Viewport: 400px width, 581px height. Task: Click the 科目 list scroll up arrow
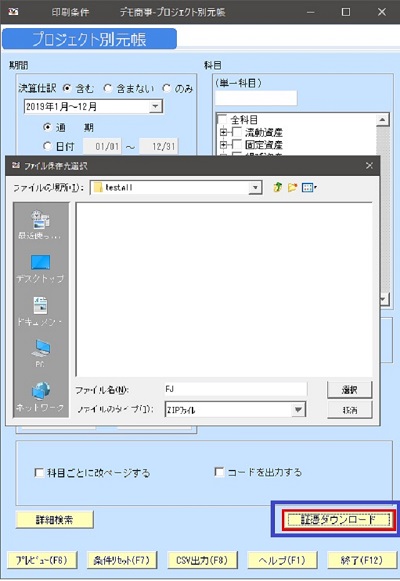[x=383, y=120]
